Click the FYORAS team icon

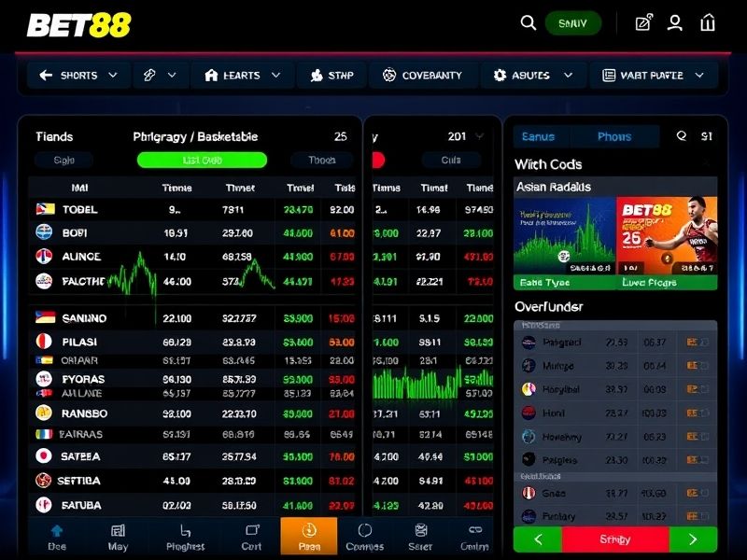44,379
